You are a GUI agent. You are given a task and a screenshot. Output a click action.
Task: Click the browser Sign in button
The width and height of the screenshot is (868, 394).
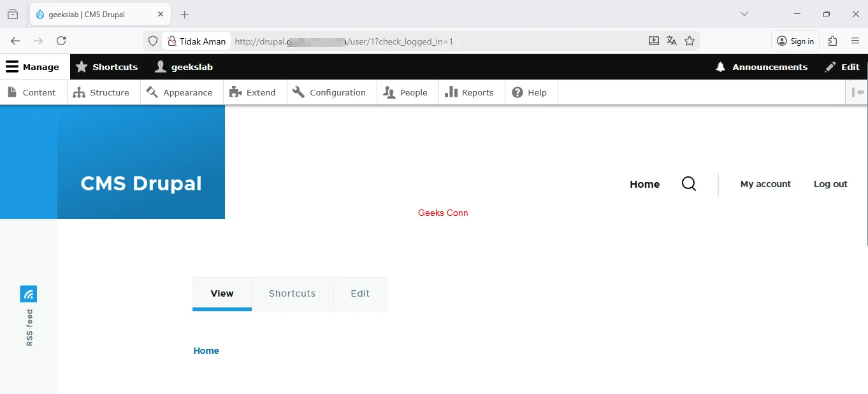[x=795, y=41]
